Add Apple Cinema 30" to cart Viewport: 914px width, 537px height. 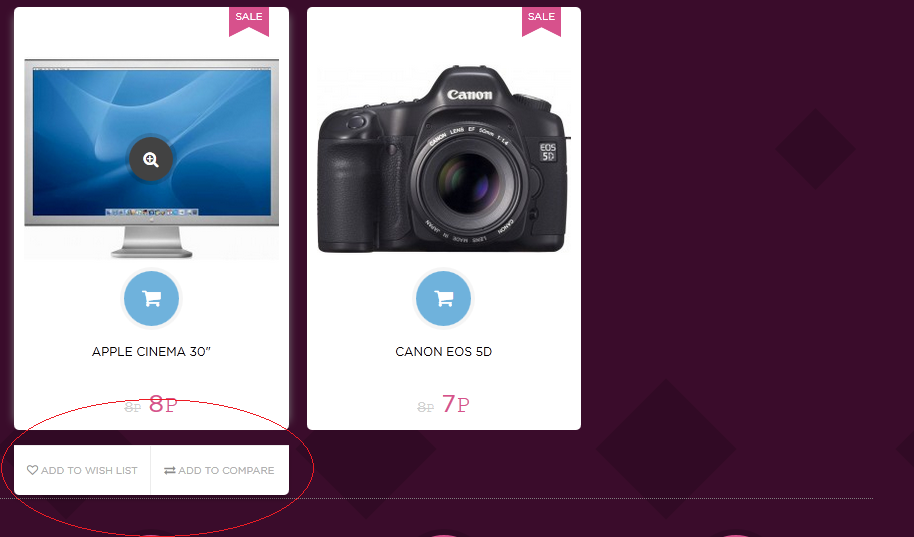click(x=152, y=299)
